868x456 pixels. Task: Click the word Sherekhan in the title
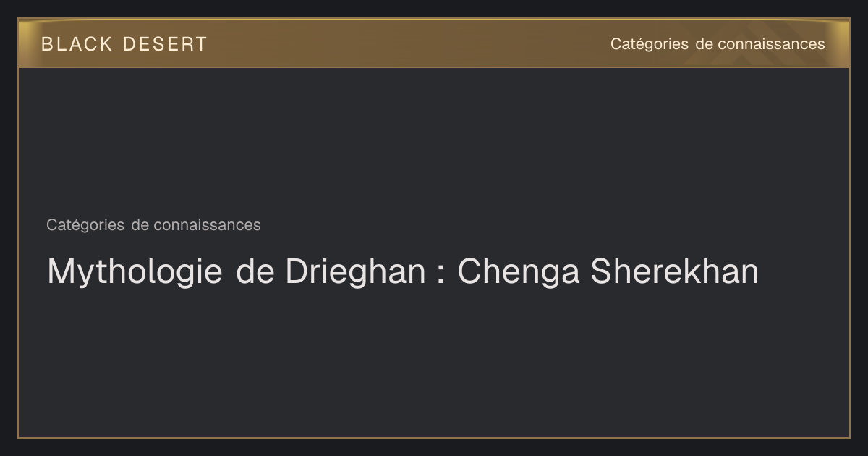point(675,272)
